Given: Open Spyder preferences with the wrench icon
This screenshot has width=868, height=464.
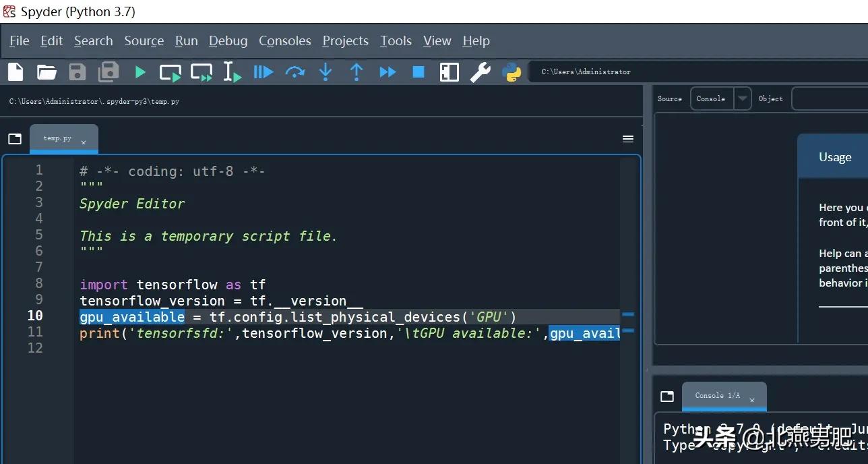Looking at the screenshot, I should click(x=480, y=71).
